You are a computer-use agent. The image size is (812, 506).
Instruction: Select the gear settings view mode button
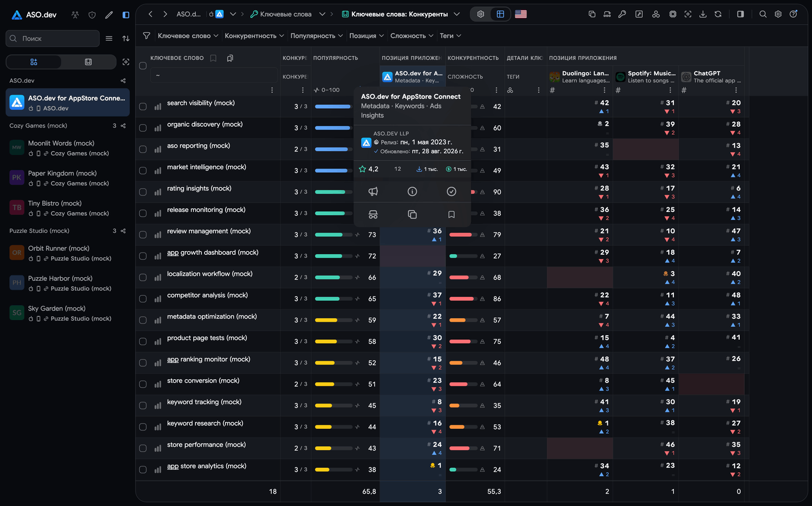pos(480,14)
